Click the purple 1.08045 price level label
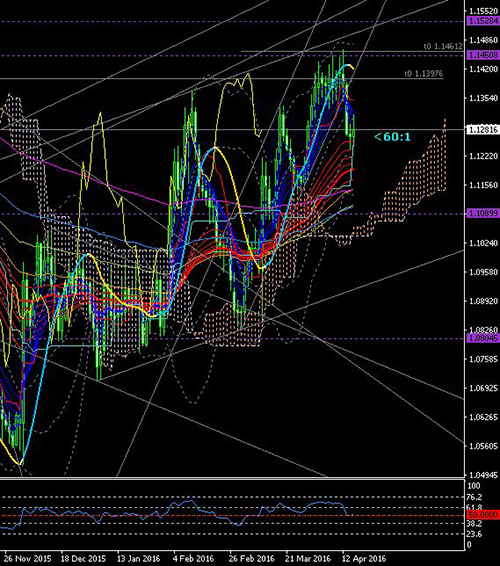 pos(483,338)
